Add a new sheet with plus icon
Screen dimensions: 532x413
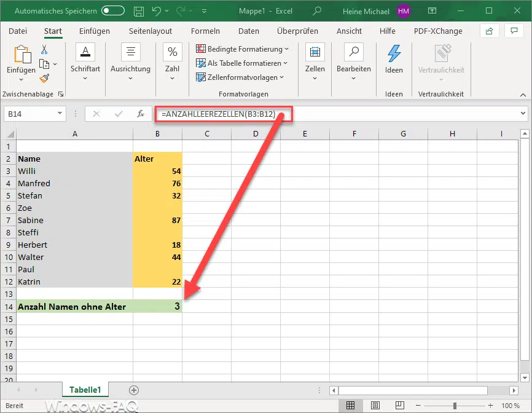134,390
